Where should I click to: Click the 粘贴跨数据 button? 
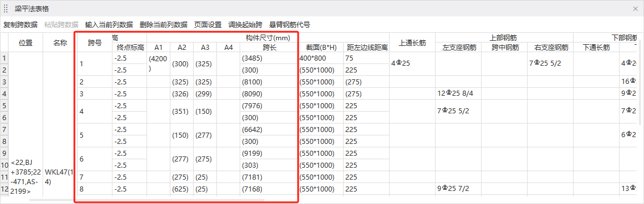click(x=61, y=24)
